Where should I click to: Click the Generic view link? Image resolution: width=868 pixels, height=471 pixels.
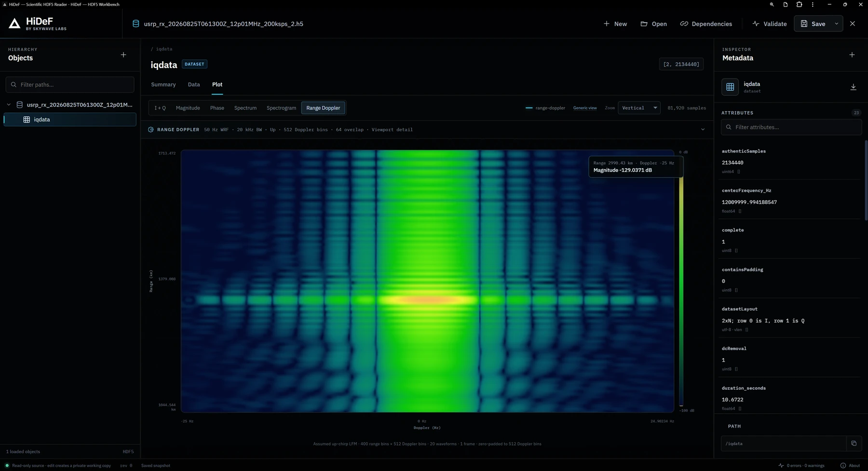pyautogui.click(x=585, y=108)
